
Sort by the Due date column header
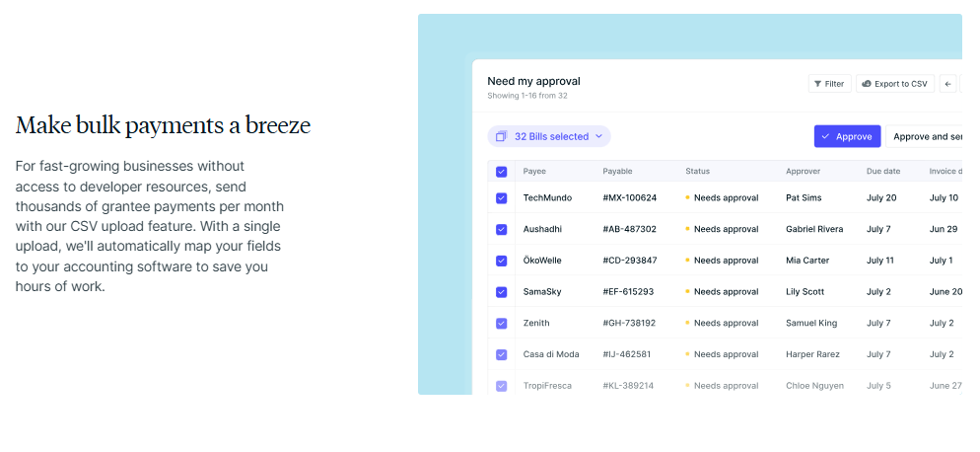(882, 172)
